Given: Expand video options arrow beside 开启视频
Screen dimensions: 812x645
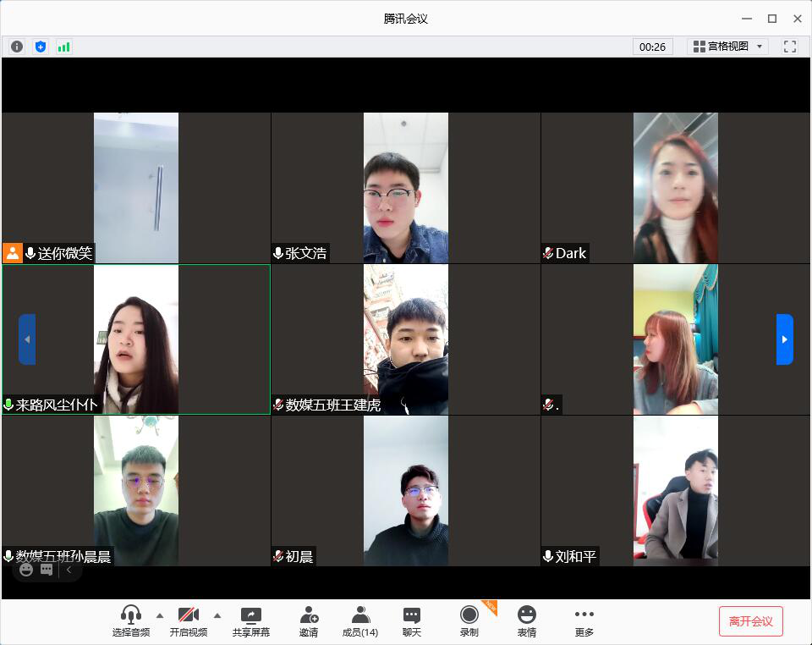Looking at the screenshot, I should point(217,615).
